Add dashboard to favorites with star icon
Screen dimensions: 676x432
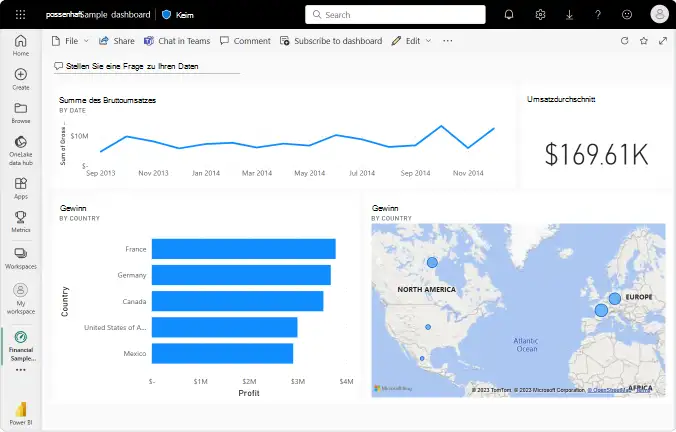coord(643,41)
